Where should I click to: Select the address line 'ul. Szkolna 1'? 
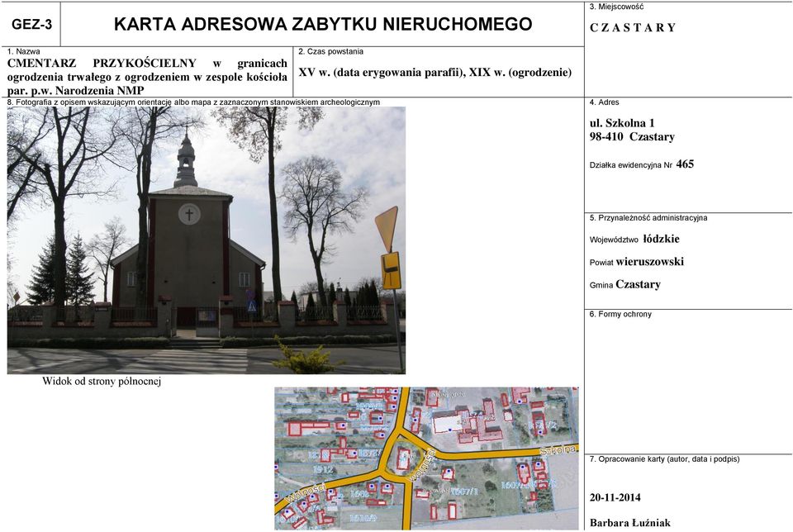[622, 123]
